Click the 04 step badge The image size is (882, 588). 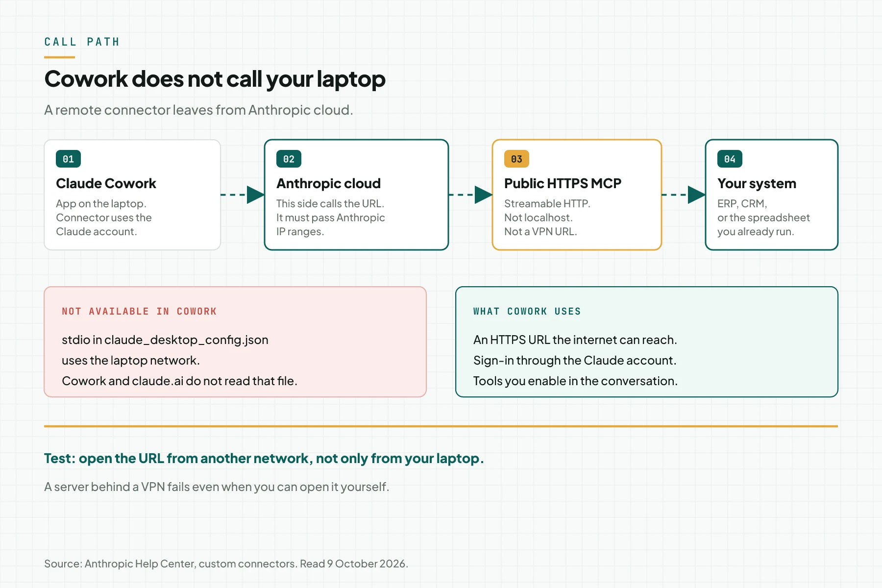[730, 159]
